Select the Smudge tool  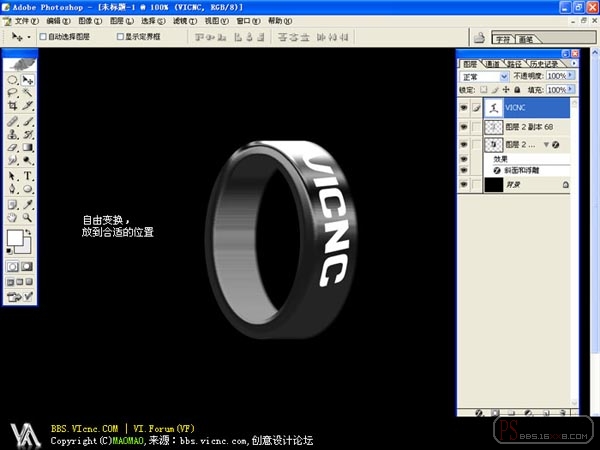pyautogui.click(x=12, y=160)
